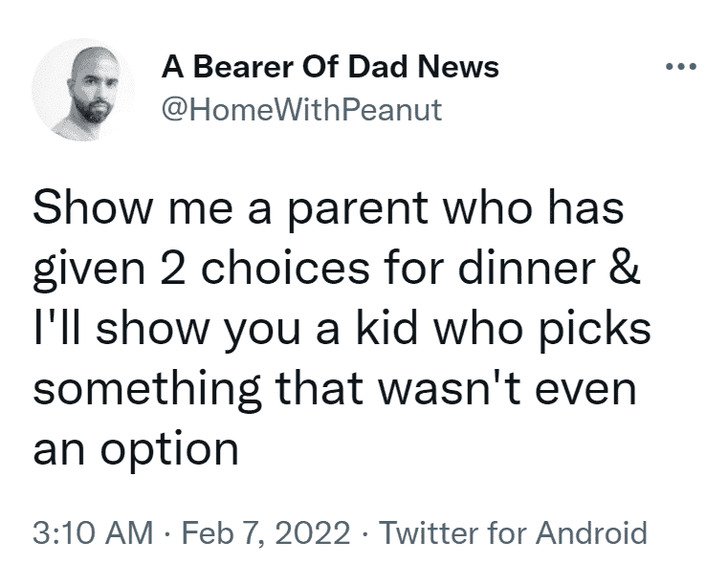Click the word 'dinner' in the tweet
This screenshot has height=585, width=728.
coord(527,268)
